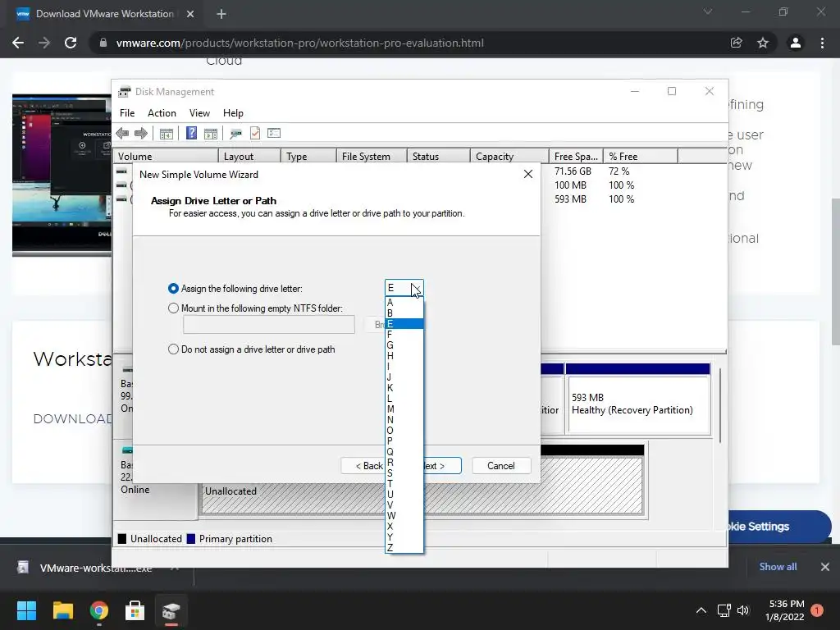Open the View menu in Disk Management
The width and height of the screenshot is (840, 630).
[199, 113]
